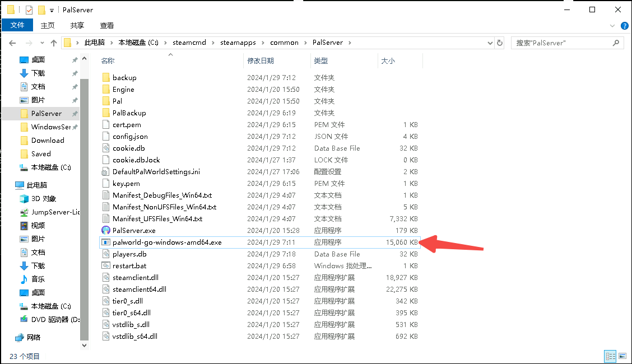The image size is (632, 364).
Task: Open 网络 in the navigation pane
Action: coord(34,338)
